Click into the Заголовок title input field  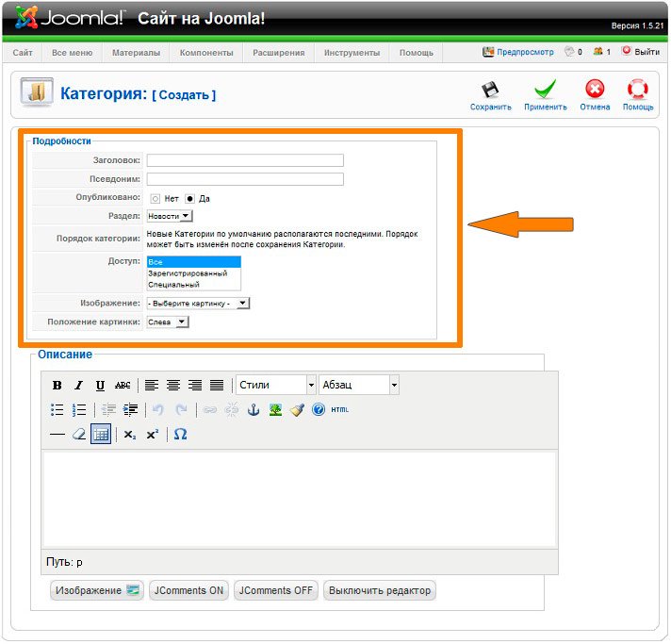pyautogui.click(x=245, y=160)
